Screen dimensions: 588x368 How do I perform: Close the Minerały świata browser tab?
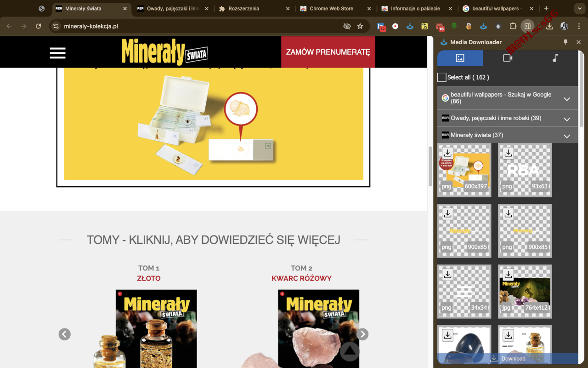pos(124,9)
